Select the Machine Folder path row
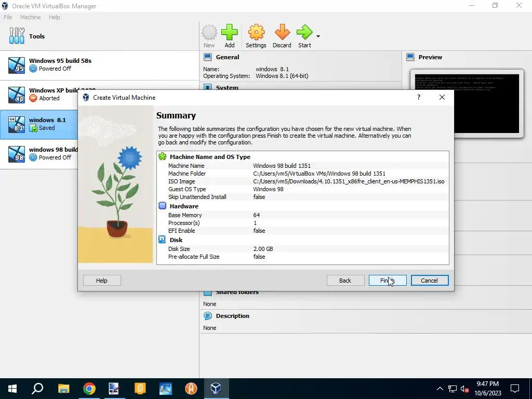 tap(303, 174)
